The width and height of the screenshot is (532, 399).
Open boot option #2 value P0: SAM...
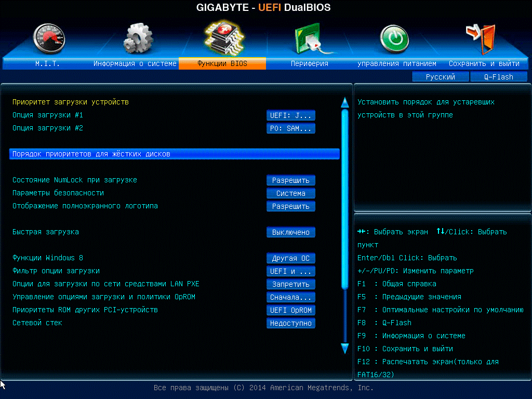coord(291,128)
